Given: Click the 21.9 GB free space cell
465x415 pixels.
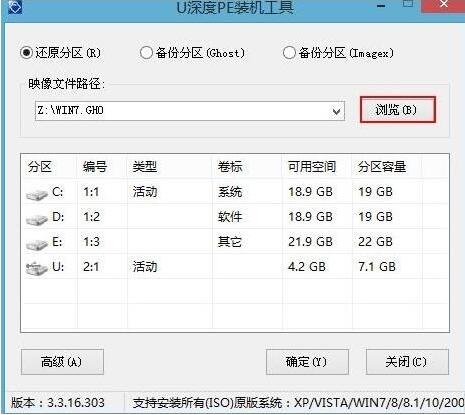Looking at the screenshot, I should pyautogui.click(x=310, y=242).
